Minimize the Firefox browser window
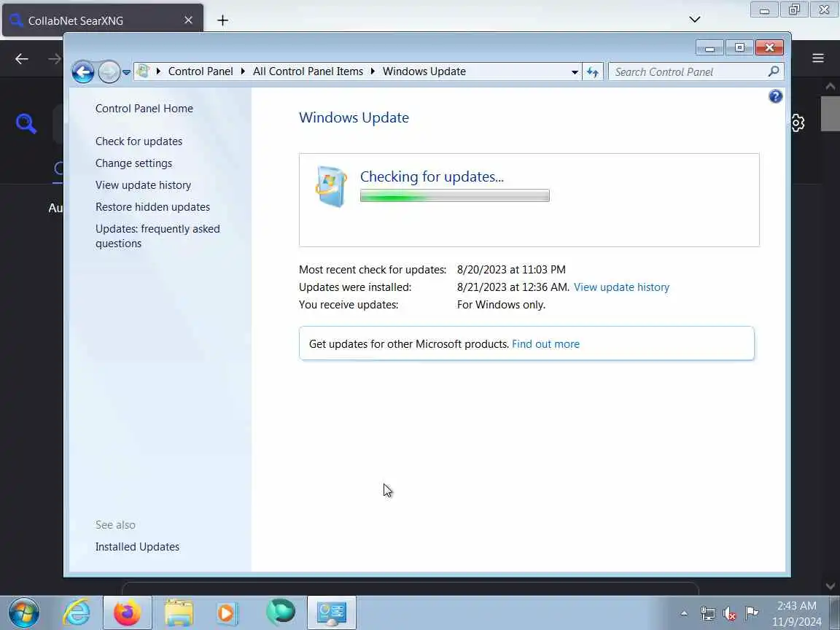Viewport: 840px width, 630px height. 764,9
